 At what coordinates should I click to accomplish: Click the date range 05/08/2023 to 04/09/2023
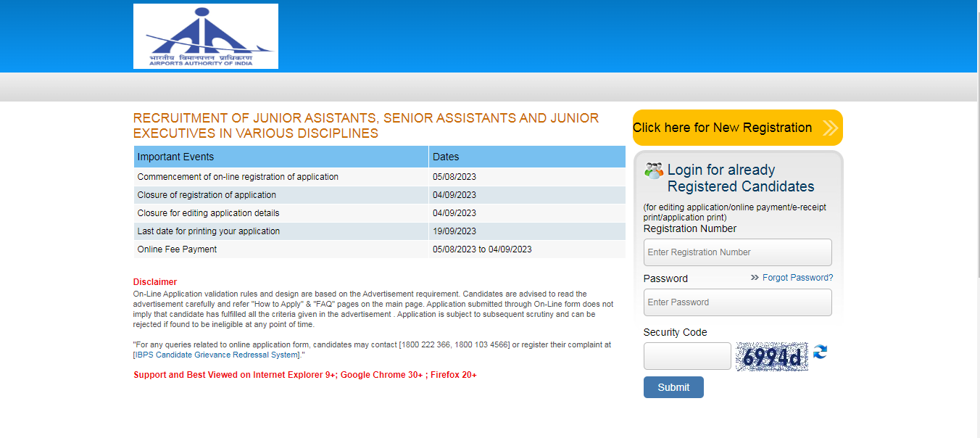(482, 249)
